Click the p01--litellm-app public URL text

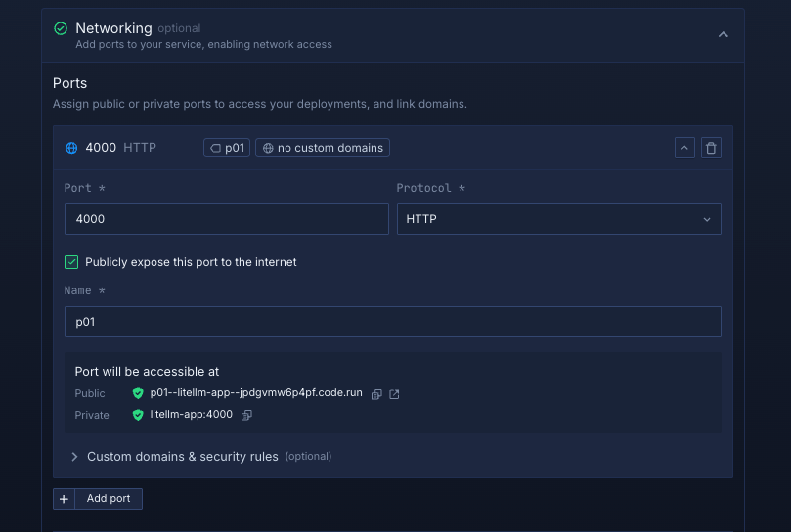click(x=256, y=393)
